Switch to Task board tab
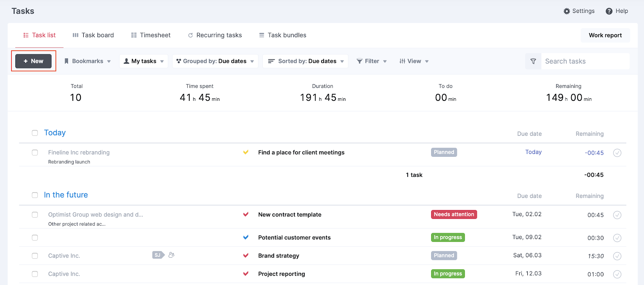This screenshot has height=285, width=644. point(93,35)
